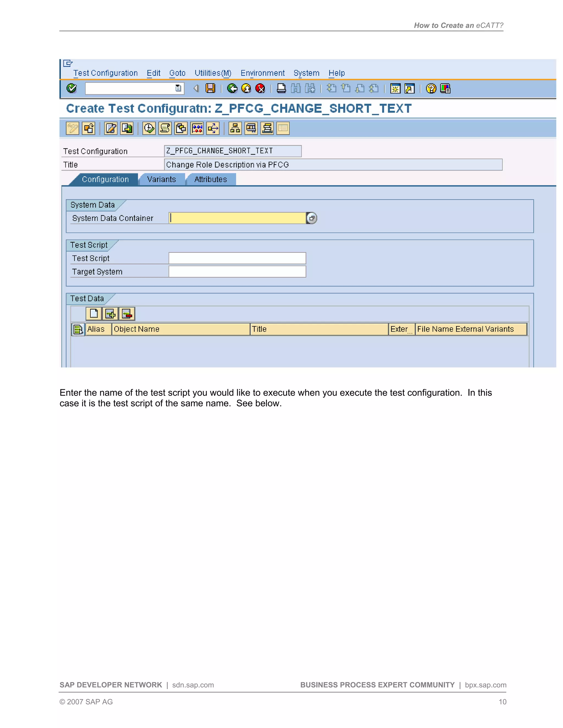Click the Find Next binoculars icon
Screen dimensions: 563x728
(310, 88)
